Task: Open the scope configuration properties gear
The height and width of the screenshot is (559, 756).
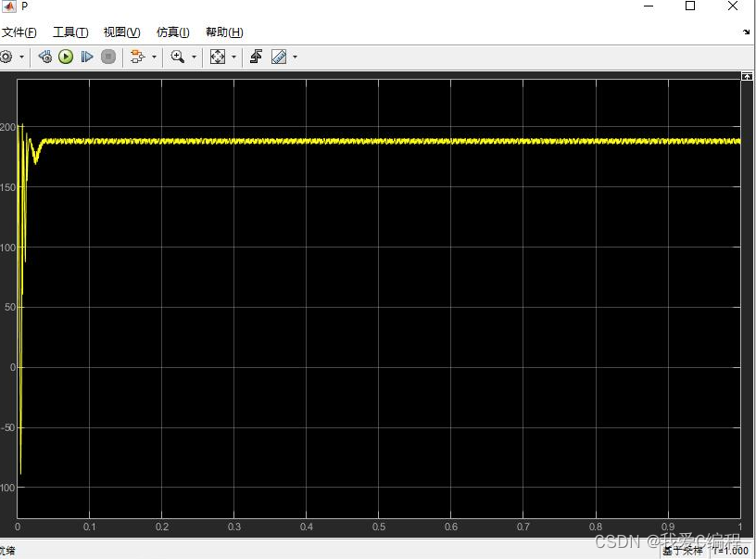Action: pyautogui.click(x=6, y=57)
